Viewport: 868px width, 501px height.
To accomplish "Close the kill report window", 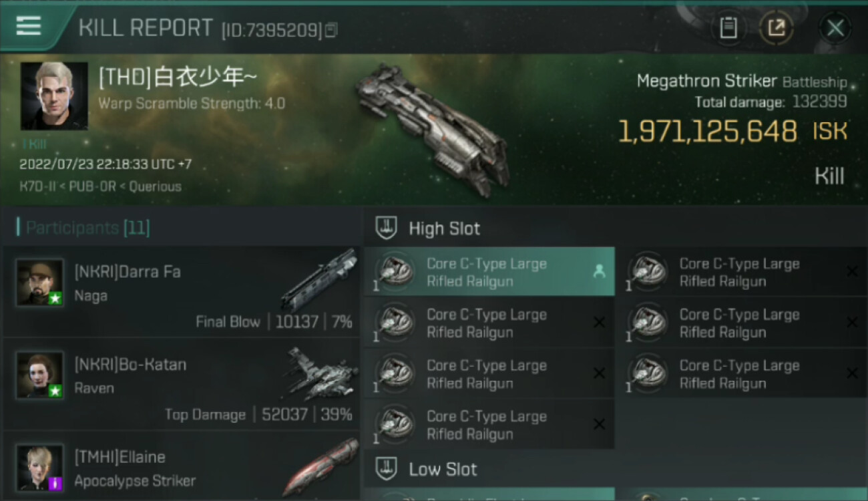I will [x=835, y=28].
